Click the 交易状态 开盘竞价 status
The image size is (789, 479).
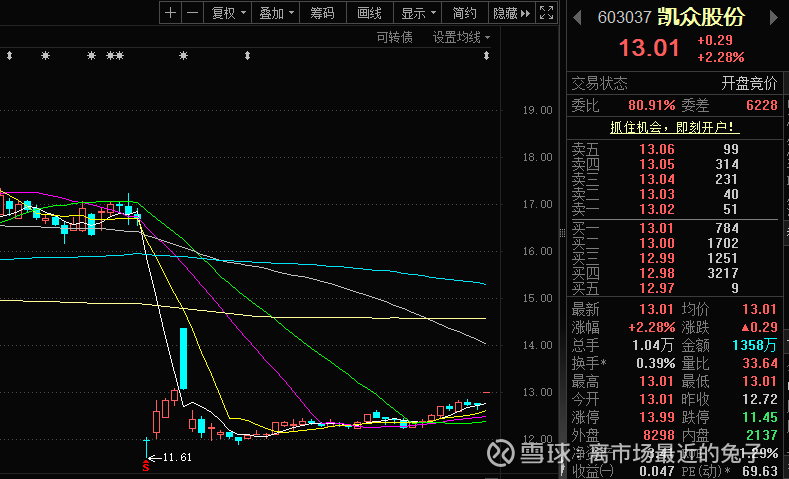pyautogui.click(x=749, y=84)
